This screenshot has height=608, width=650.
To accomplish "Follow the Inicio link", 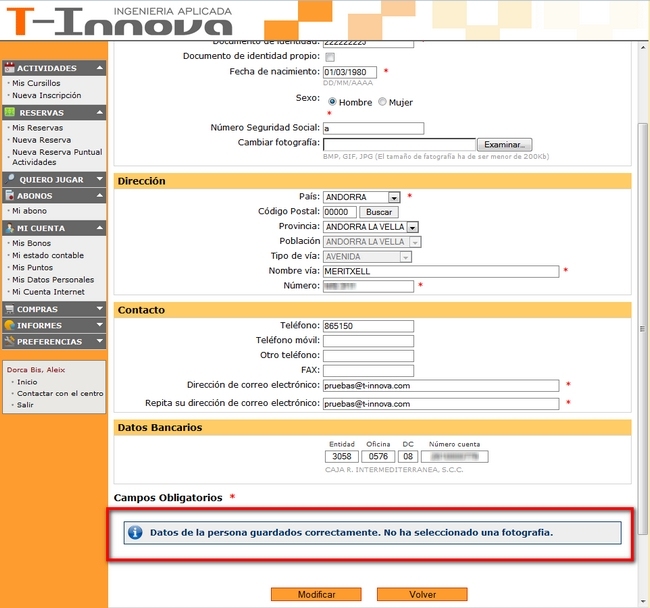I will click(x=27, y=382).
